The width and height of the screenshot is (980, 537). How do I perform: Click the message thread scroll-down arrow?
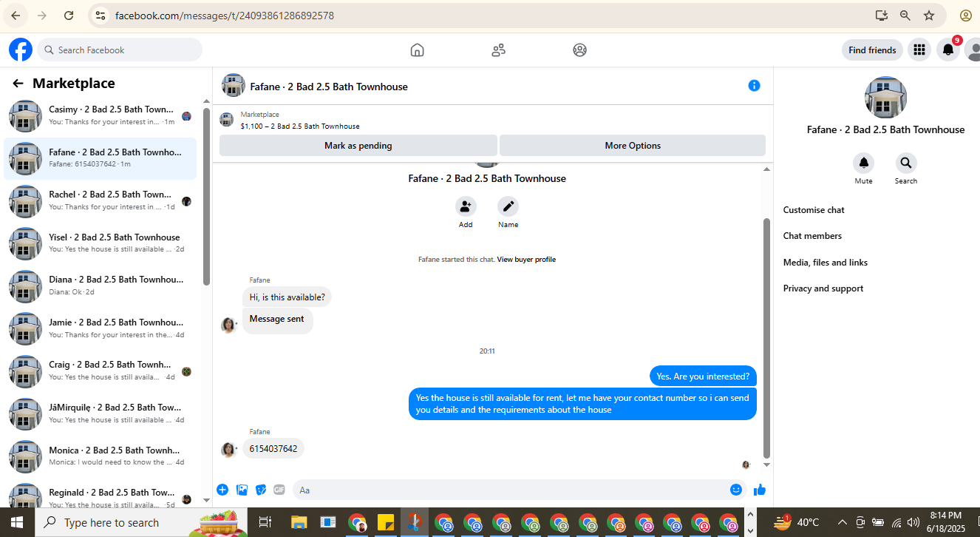pos(766,465)
